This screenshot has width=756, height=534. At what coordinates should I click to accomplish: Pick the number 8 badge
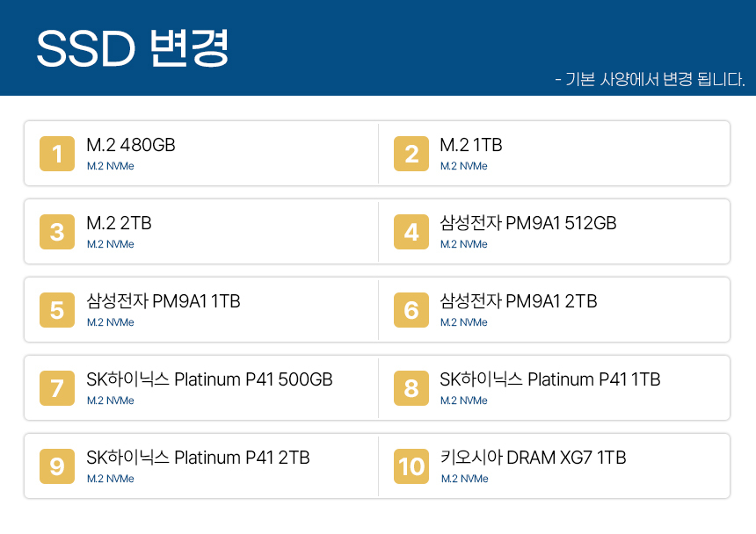pos(411,388)
